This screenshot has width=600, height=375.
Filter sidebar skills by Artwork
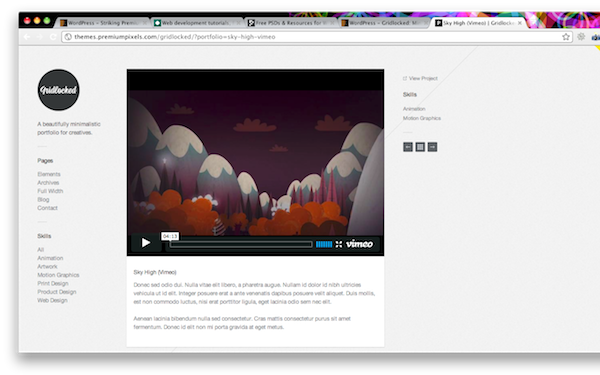[47, 266]
